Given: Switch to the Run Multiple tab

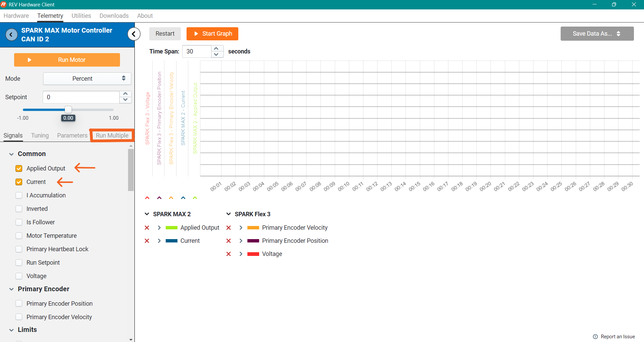Looking at the screenshot, I should tap(112, 136).
